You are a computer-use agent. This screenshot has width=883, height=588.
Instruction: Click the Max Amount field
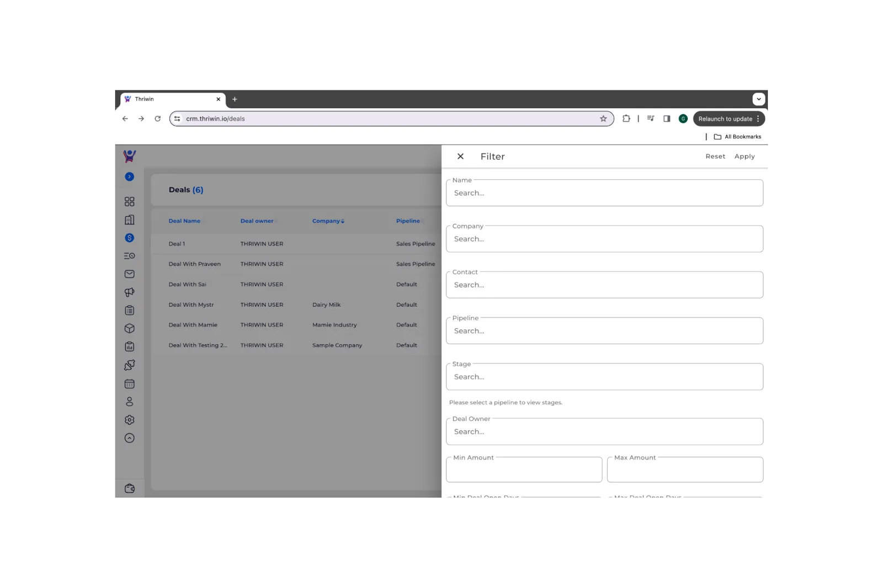pos(685,470)
